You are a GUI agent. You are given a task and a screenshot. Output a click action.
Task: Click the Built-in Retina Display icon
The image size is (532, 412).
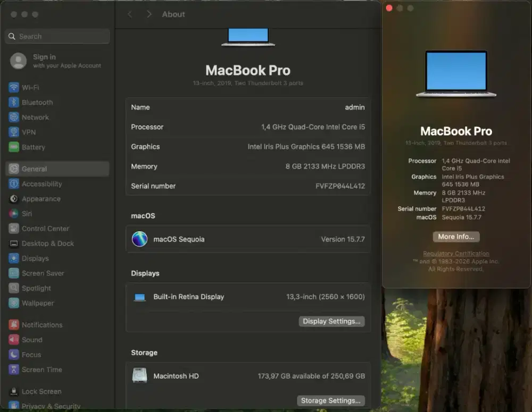click(139, 297)
